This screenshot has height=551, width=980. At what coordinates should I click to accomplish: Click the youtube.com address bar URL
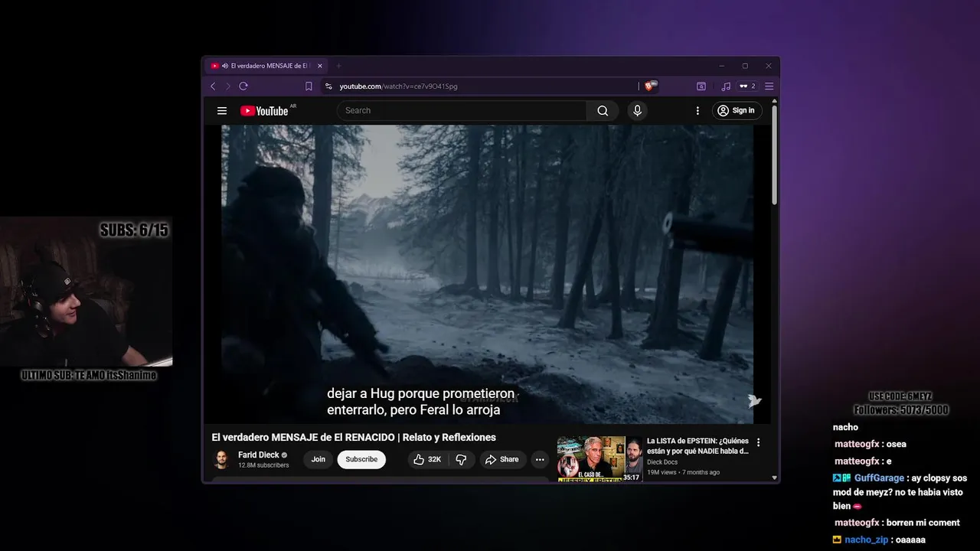click(x=398, y=86)
